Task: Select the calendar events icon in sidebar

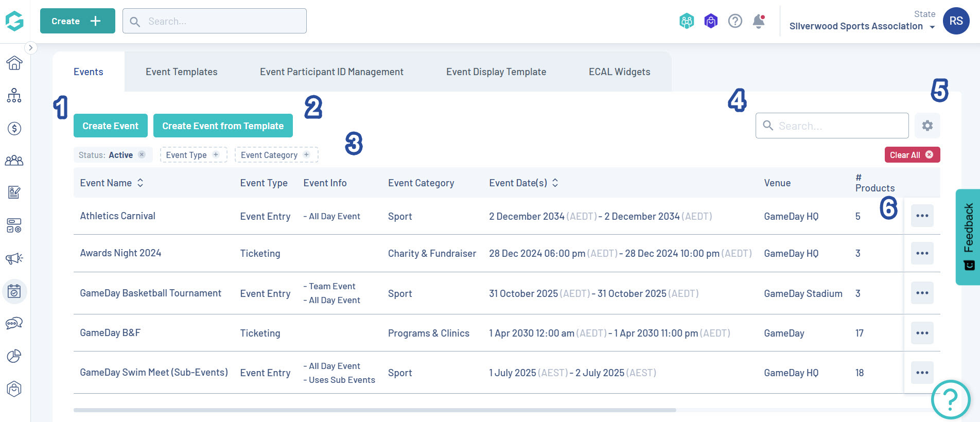Action: pos(14,292)
